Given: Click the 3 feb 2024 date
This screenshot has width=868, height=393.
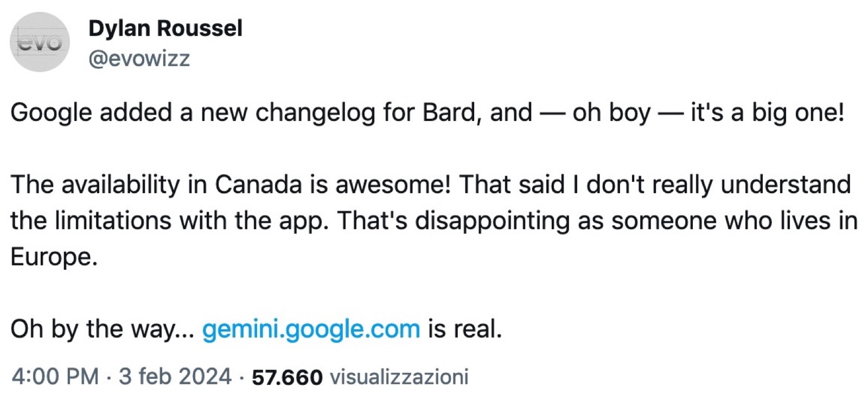Looking at the screenshot, I should [x=175, y=376].
